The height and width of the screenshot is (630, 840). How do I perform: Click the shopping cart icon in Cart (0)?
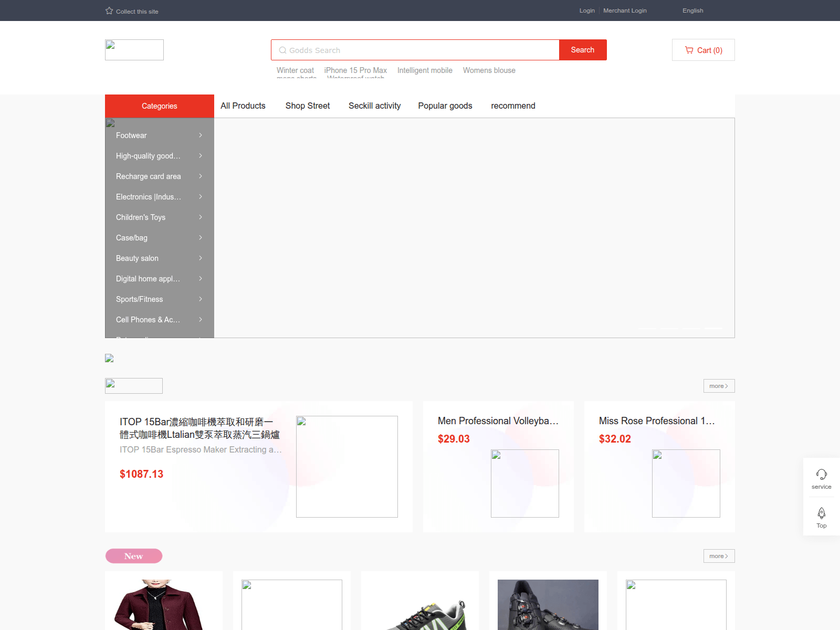pyautogui.click(x=689, y=50)
